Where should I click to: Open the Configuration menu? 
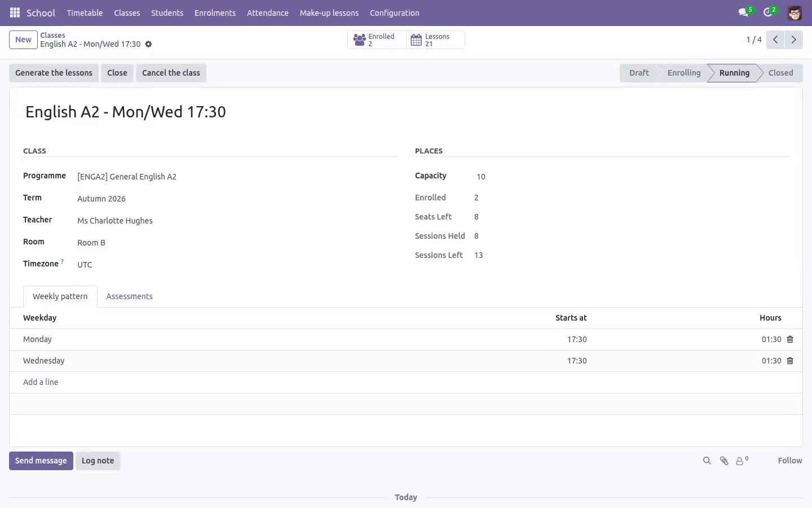[395, 12]
